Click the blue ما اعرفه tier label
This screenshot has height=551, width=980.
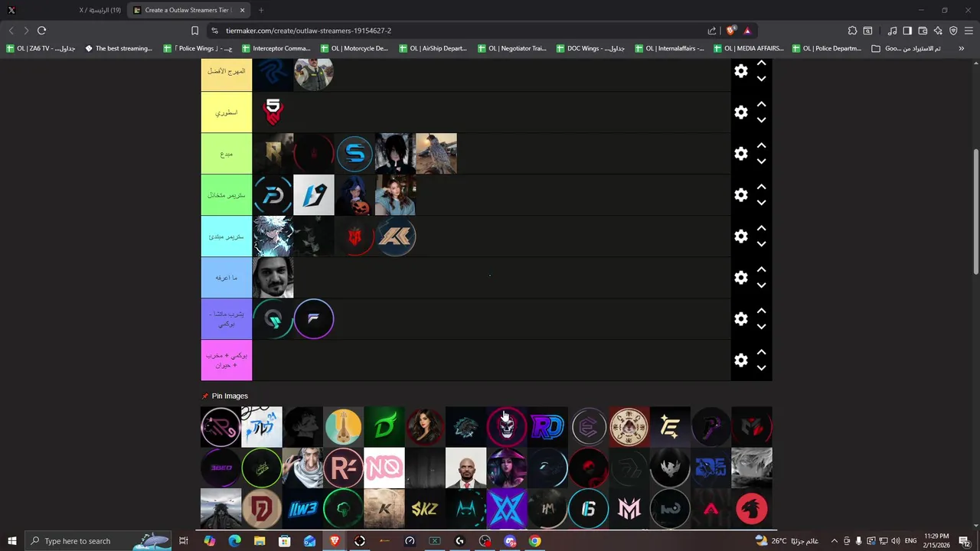(x=227, y=278)
